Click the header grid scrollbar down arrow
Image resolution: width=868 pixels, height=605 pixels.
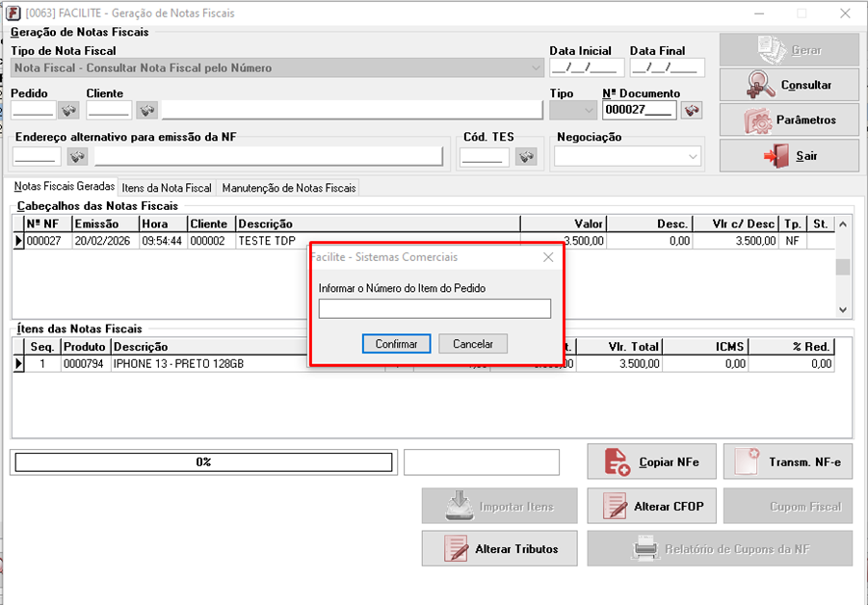coord(844,310)
